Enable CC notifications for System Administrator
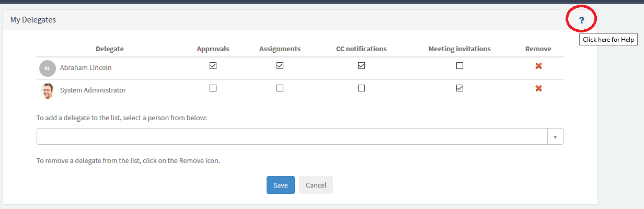 click(x=361, y=88)
